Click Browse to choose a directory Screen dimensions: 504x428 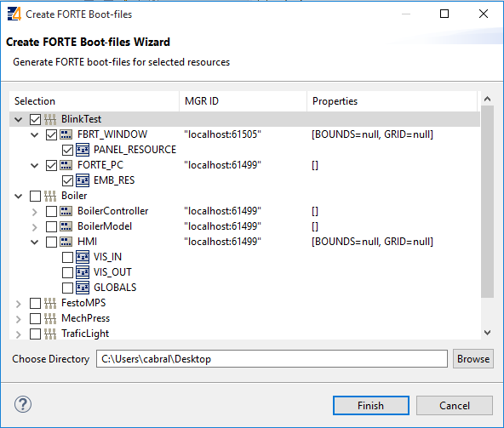pyautogui.click(x=473, y=359)
